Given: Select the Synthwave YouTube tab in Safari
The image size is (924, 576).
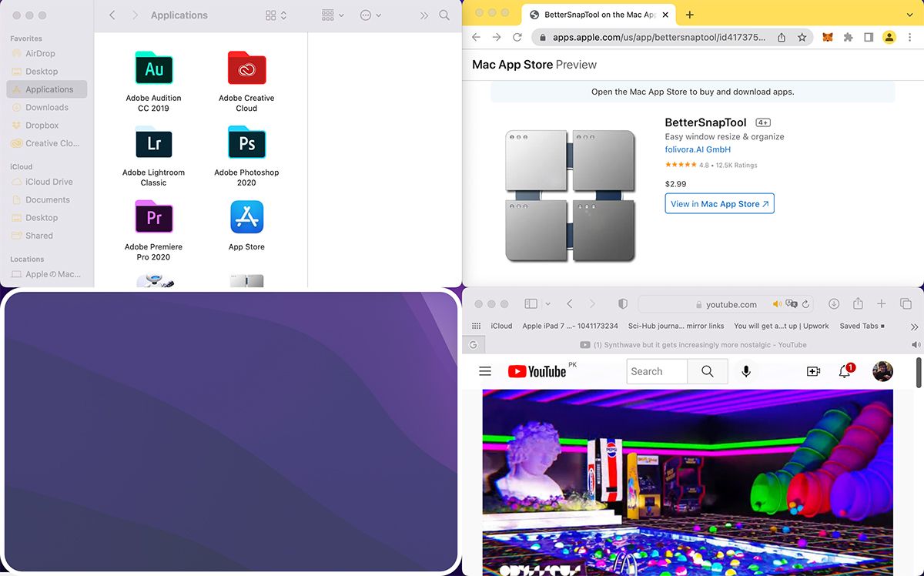Looking at the screenshot, I should click(693, 345).
